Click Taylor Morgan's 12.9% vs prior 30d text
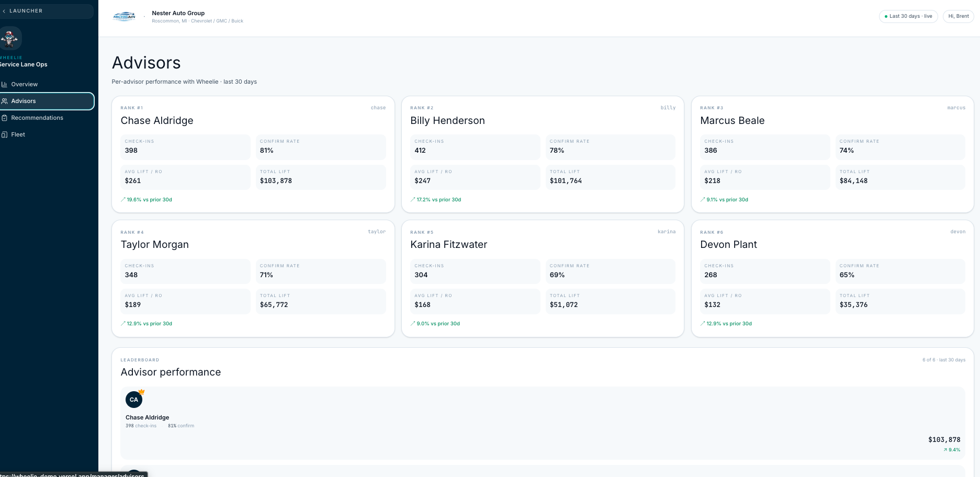The width and height of the screenshot is (980, 477). coord(150,324)
